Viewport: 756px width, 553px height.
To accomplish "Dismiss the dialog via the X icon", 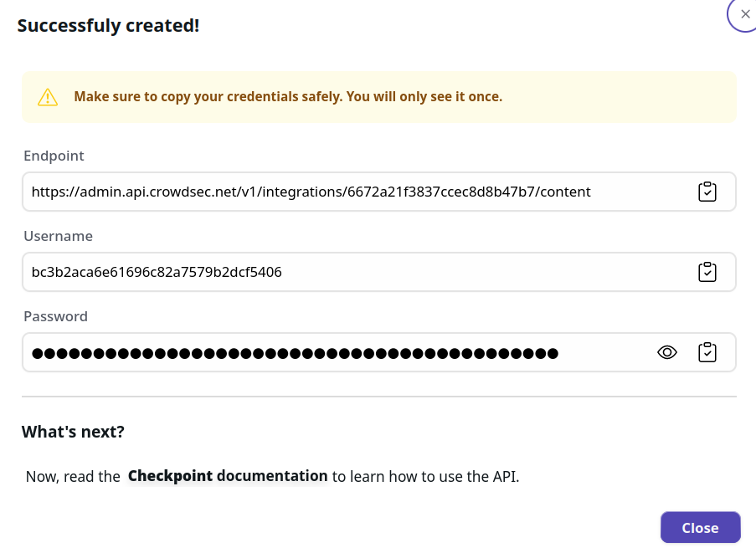I will pos(744,13).
